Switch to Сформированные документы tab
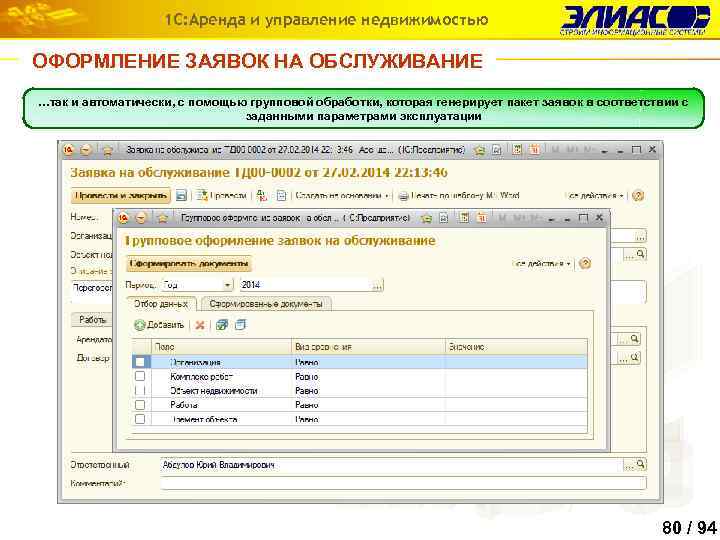Image resolution: width=720 pixels, height=540 pixels. coord(266,304)
